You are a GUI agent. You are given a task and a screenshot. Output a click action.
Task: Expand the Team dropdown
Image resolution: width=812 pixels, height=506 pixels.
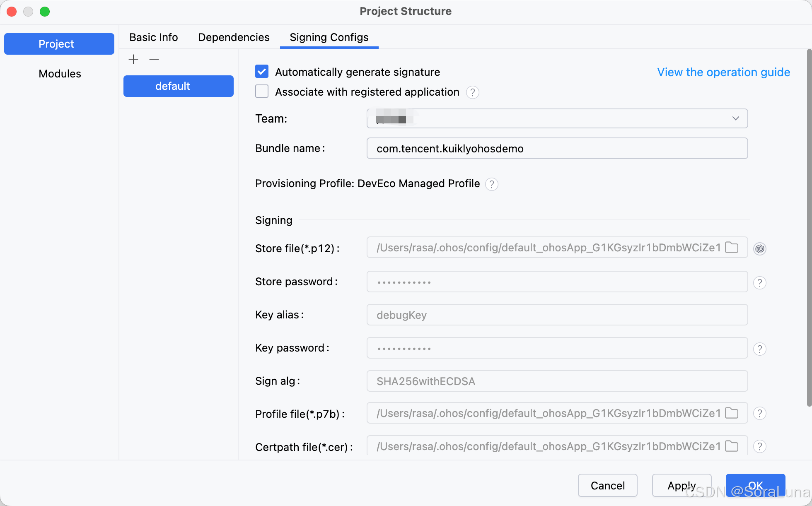pos(735,118)
